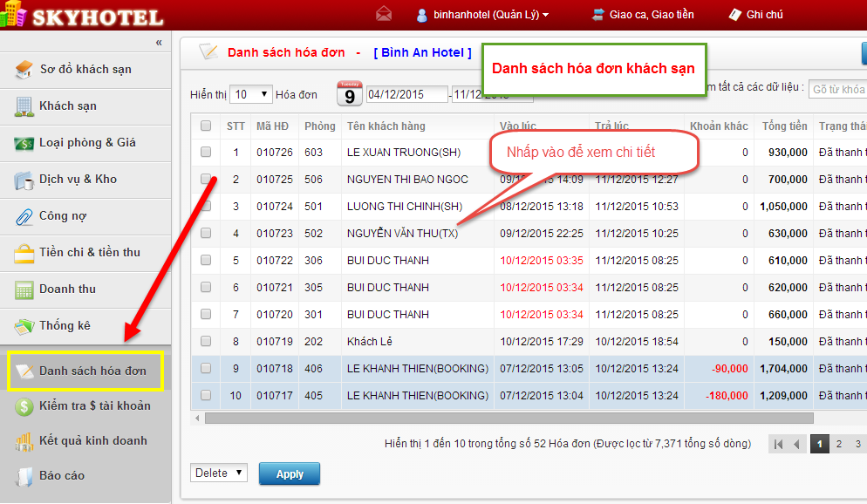This screenshot has width=867, height=504.
Task: Tick checkbox for invoice 010717 row
Action: click(x=206, y=395)
